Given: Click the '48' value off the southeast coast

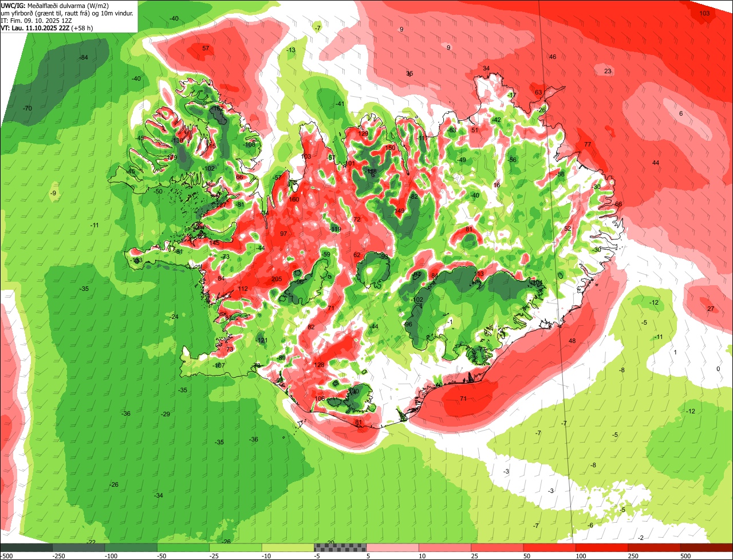Looking at the screenshot, I should click(572, 341).
